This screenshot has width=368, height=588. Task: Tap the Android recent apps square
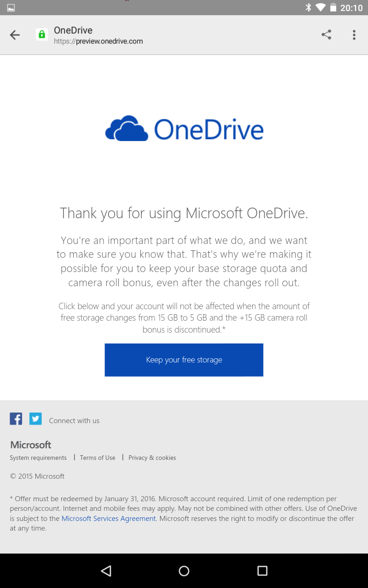[x=262, y=571]
